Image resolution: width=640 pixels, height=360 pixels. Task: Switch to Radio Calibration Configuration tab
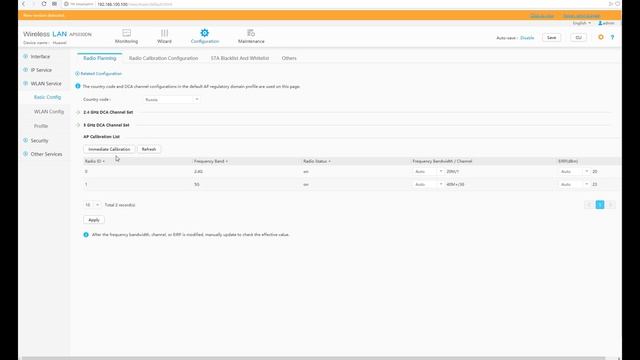[163, 58]
